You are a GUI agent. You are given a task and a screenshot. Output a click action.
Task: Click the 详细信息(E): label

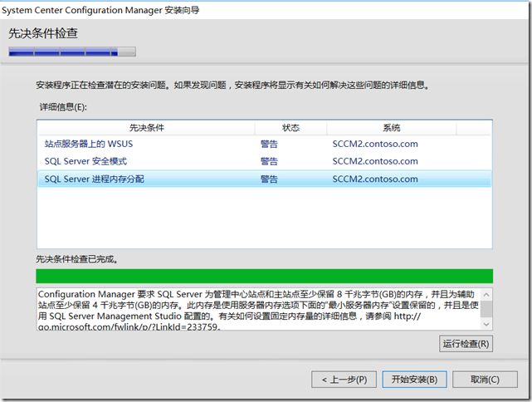pyautogui.click(x=63, y=107)
